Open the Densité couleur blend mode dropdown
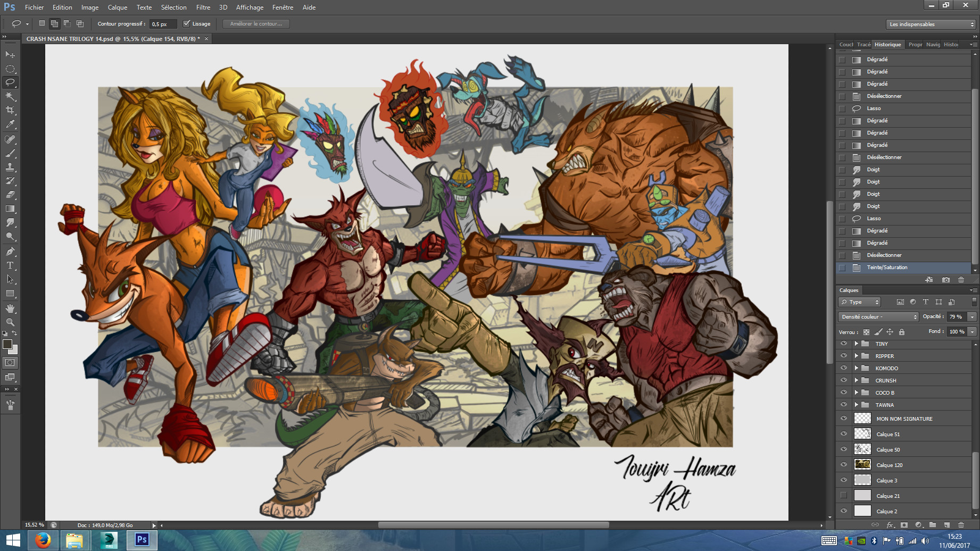The image size is (980, 551). point(878,316)
